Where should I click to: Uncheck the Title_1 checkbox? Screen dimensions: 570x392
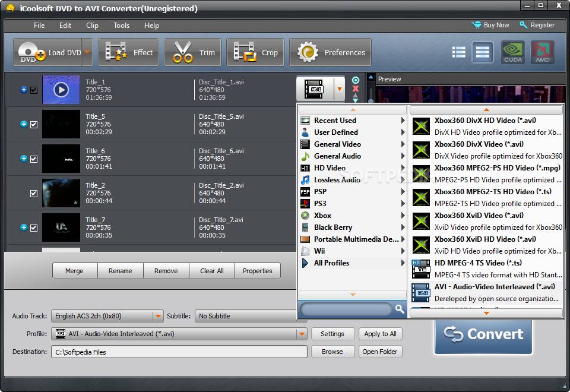(x=34, y=90)
